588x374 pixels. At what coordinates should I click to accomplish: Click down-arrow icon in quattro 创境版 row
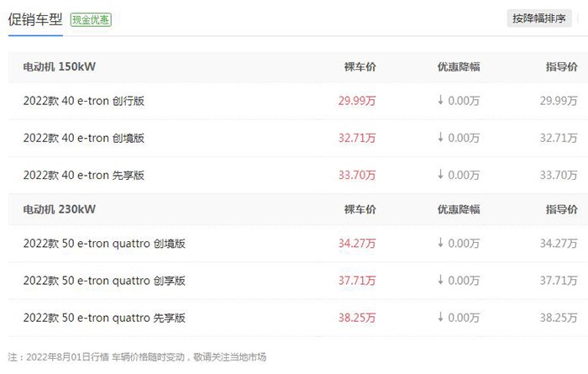point(441,242)
